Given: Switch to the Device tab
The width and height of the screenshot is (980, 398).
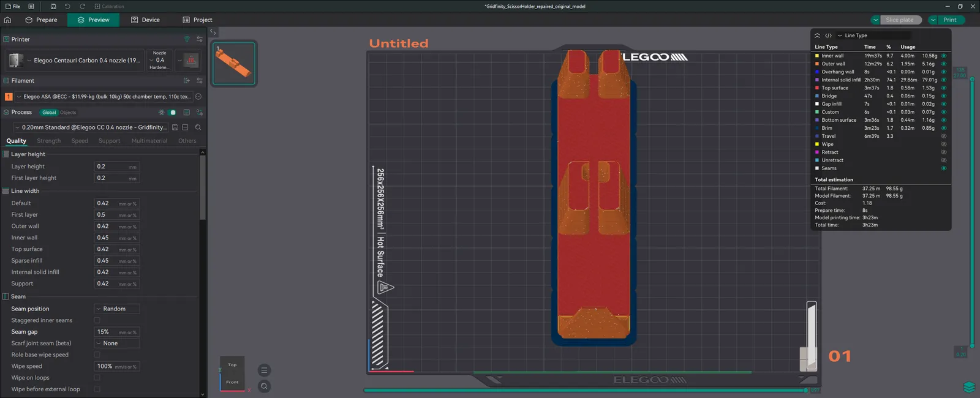Looking at the screenshot, I should click(145, 20).
